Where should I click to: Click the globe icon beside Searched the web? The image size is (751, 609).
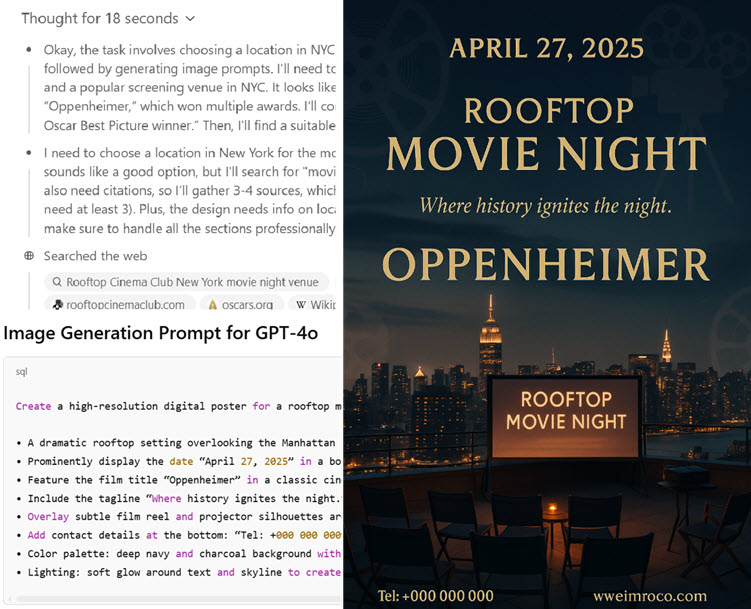click(x=29, y=256)
